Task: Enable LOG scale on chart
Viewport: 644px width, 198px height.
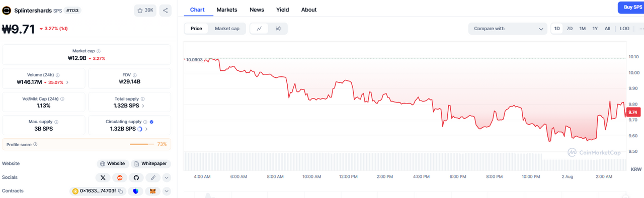Action: (624, 29)
